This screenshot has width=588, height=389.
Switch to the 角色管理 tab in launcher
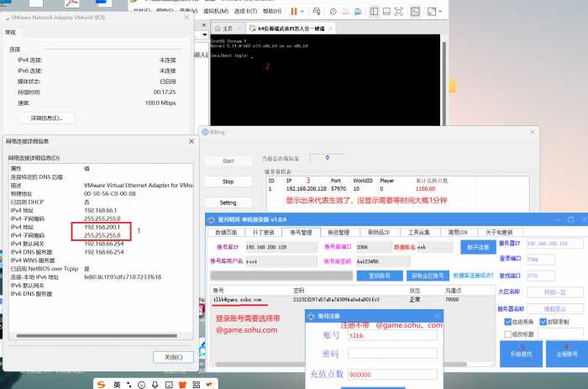pyautogui.click(x=339, y=232)
